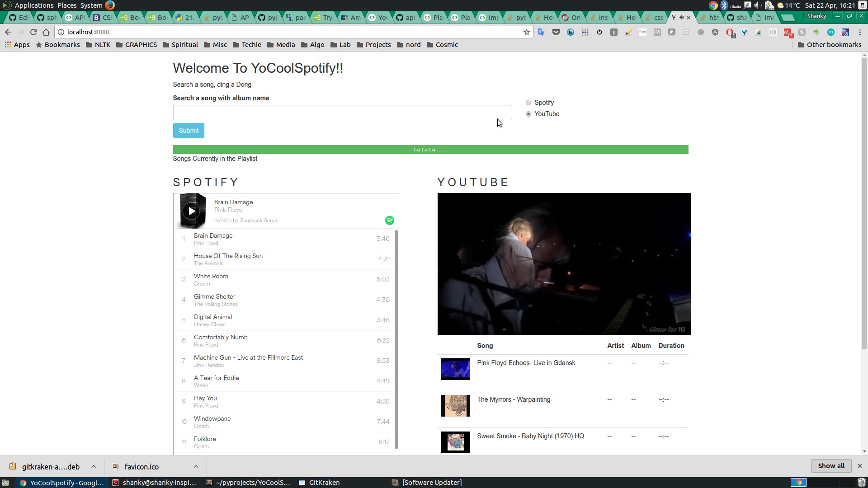Open the Projects bookmarks folder

click(373, 45)
